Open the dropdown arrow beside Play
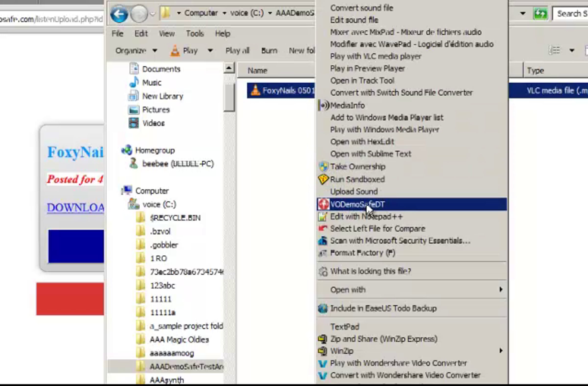This screenshot has height=386, width=588. tap(210, 51)
